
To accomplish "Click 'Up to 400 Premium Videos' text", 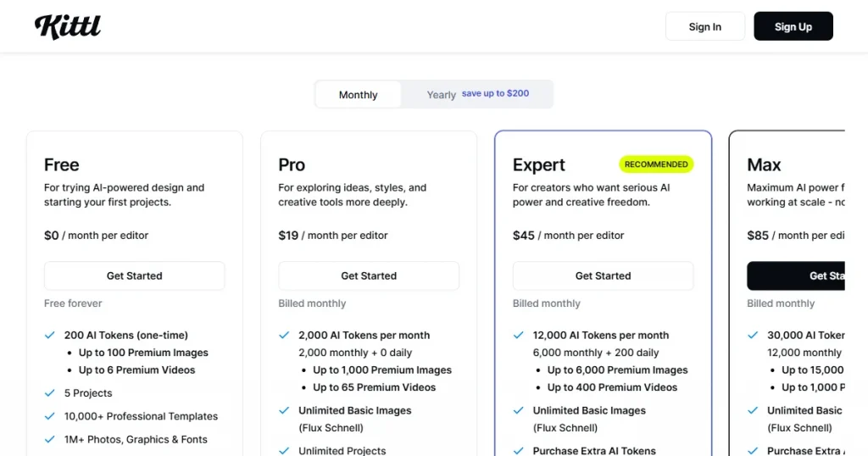I will pyautogui.click(x=612, y=387).
